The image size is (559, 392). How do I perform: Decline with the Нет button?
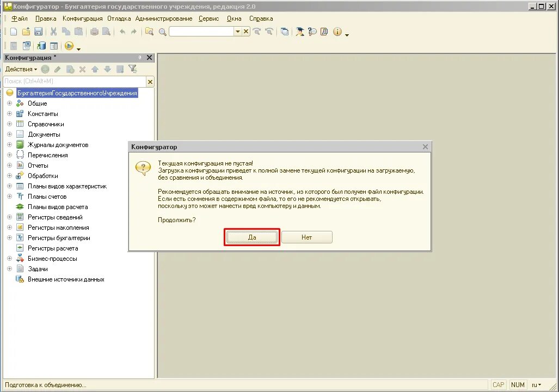[x=306, y=237]
